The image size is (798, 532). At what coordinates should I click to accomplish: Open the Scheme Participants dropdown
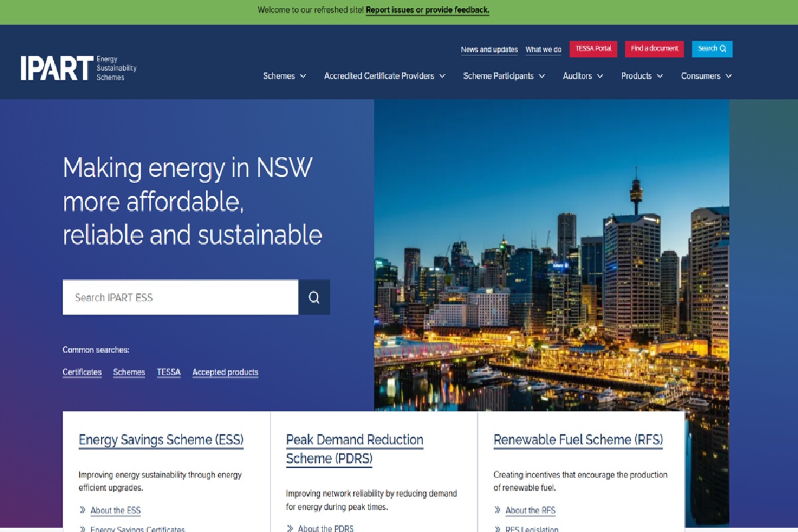(503, 76)
